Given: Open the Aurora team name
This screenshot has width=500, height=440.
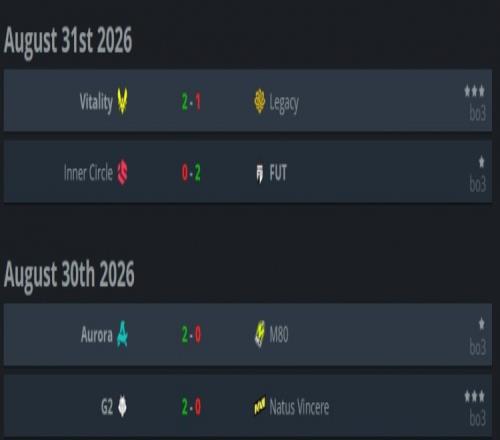Looking at the screenshot, I should (x=97, y=335).
